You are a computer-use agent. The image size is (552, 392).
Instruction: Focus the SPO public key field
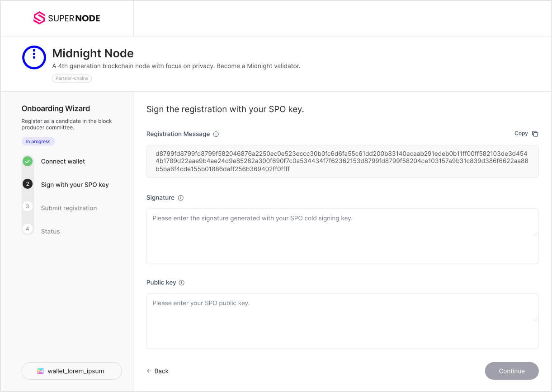click(x=342, y=321)
